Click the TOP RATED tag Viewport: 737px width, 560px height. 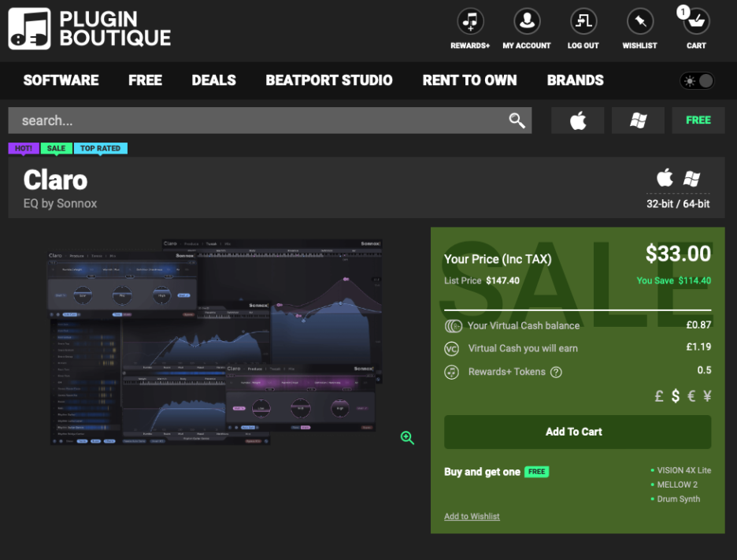click(x=100, y=148)
